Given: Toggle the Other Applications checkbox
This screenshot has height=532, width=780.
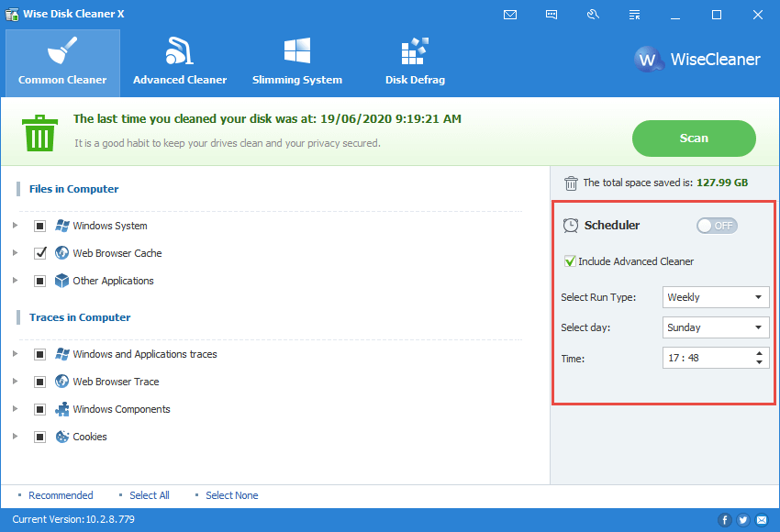Looking at the screenshot, I should 39,282.
